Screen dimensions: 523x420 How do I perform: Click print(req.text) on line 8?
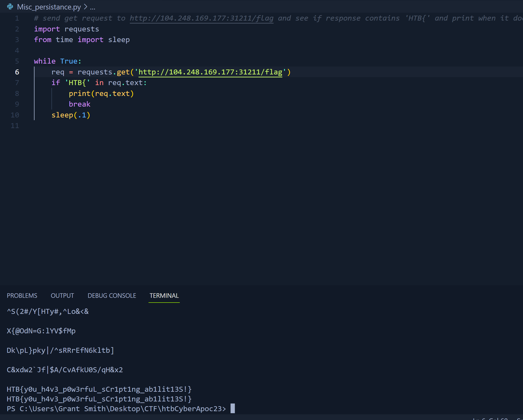(101, 94)
